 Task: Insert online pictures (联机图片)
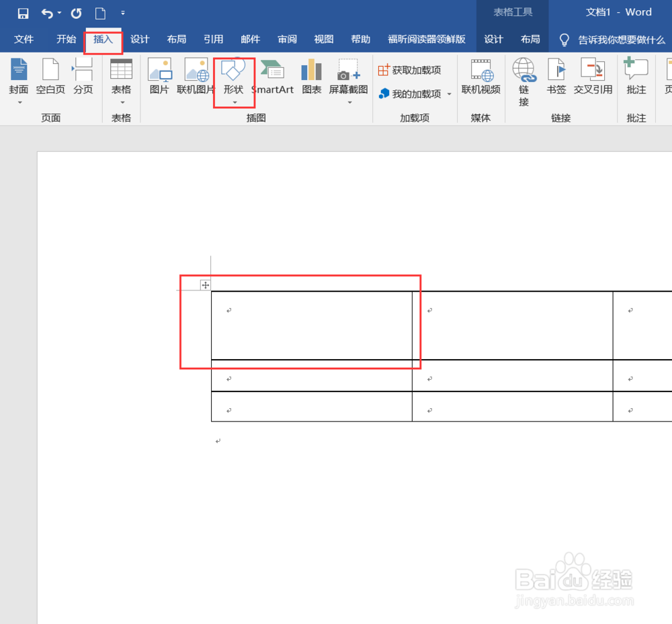tap(196, 76)
